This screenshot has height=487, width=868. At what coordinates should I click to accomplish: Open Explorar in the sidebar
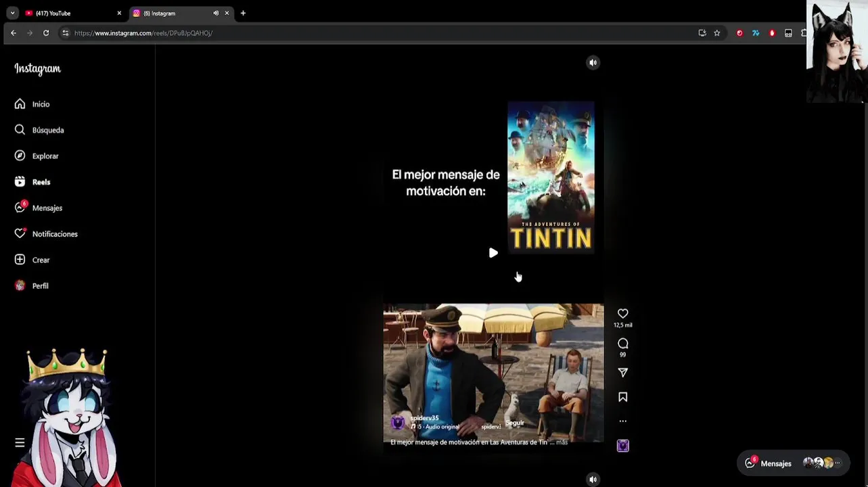pos(45,156)
